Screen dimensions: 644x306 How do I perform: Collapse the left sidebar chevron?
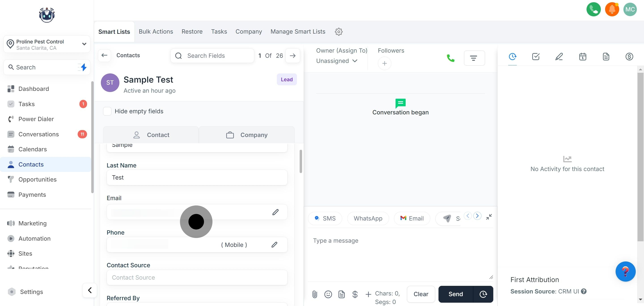click(x=90, y=290)
